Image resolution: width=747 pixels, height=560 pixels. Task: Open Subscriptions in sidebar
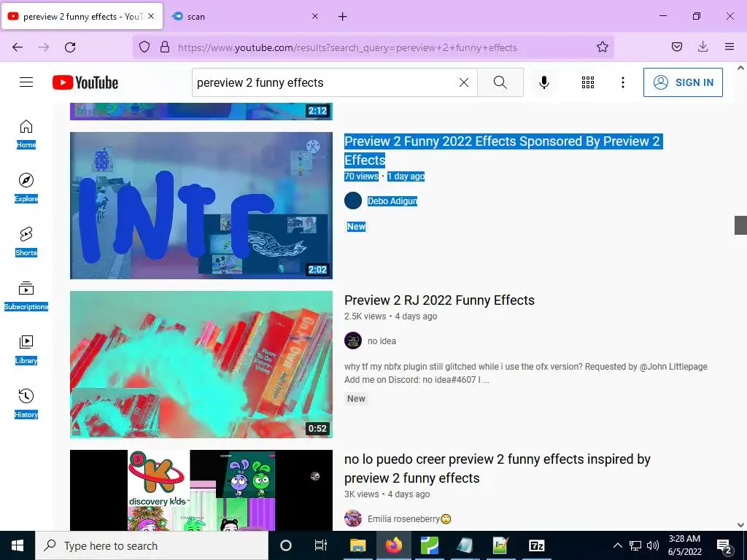tap(26, 295)
